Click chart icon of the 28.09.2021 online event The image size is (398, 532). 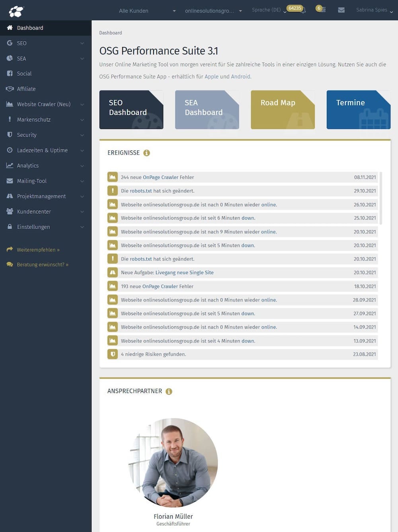(x=113, y=300)
